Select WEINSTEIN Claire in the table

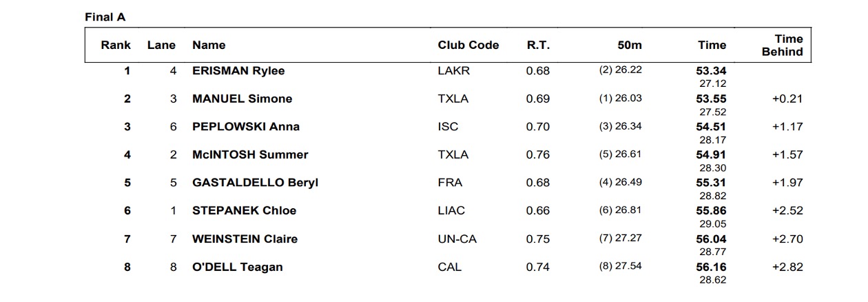pyautogui.click(x=245, y=239)
